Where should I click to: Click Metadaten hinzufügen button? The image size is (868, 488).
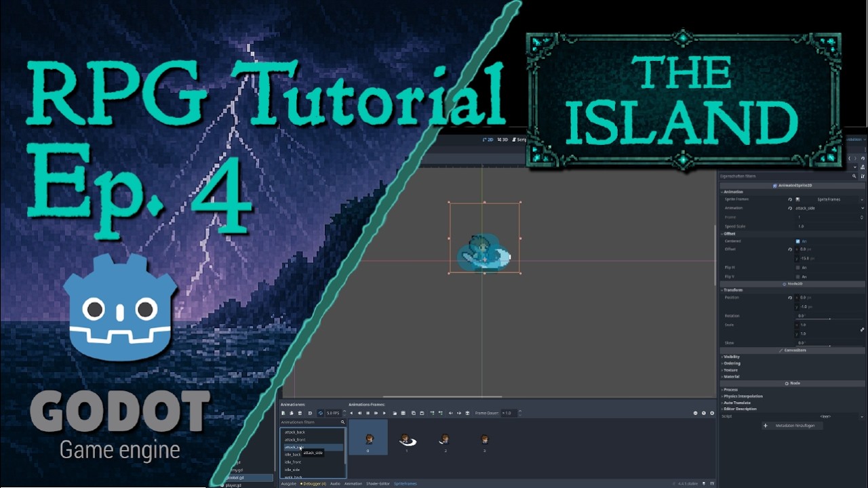tap(793, 426)
